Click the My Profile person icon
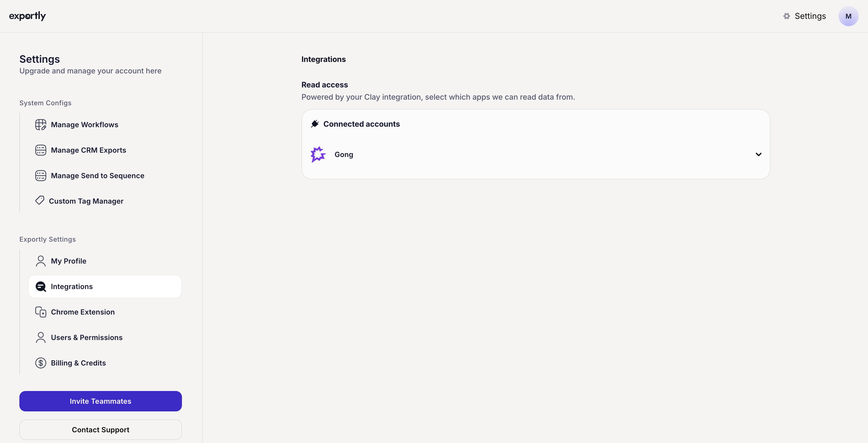Screen dimensions: 868x443 pyautogui.click(x=41, y=261)
